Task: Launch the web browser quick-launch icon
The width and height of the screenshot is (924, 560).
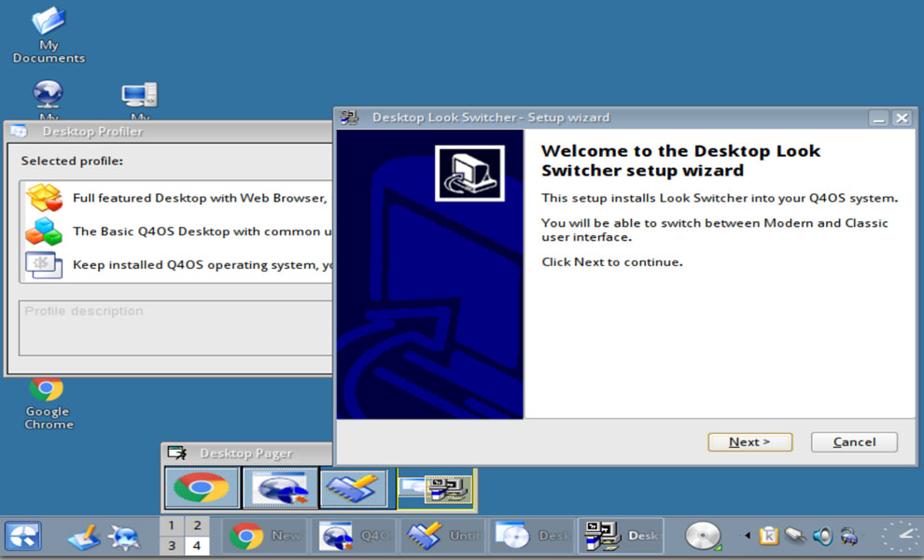Action: point(124,537)
